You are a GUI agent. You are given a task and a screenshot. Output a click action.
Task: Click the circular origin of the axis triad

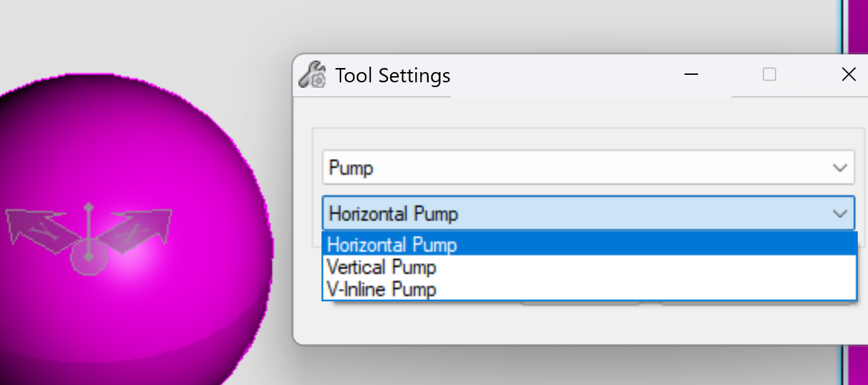coord(88,258)
